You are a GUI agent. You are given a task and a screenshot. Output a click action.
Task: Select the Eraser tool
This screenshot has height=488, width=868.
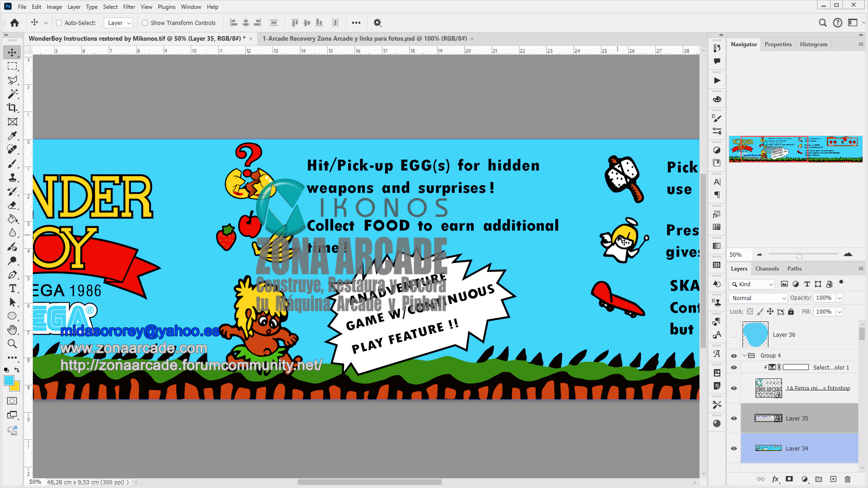pos(12,205)
